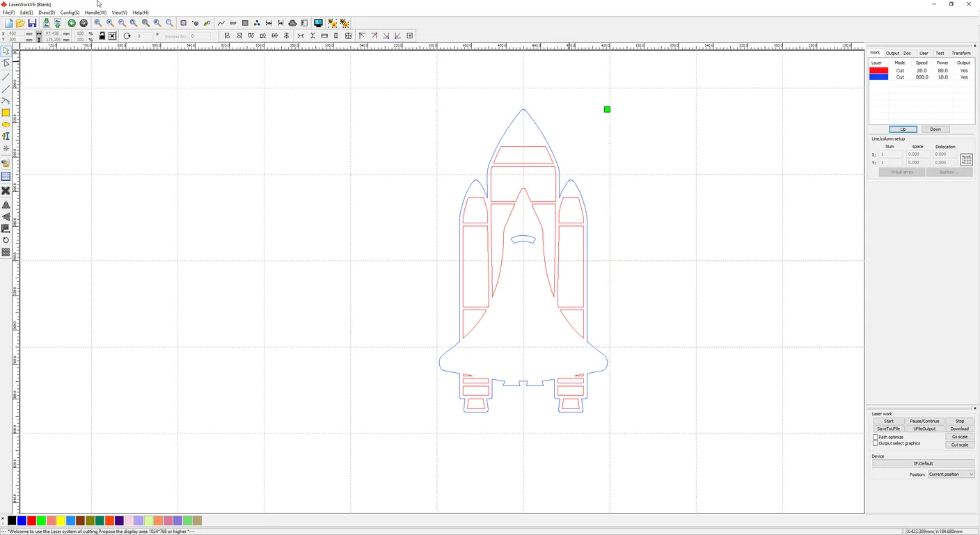
Task: Click the IP:Default device button
Action: (923, 463)
